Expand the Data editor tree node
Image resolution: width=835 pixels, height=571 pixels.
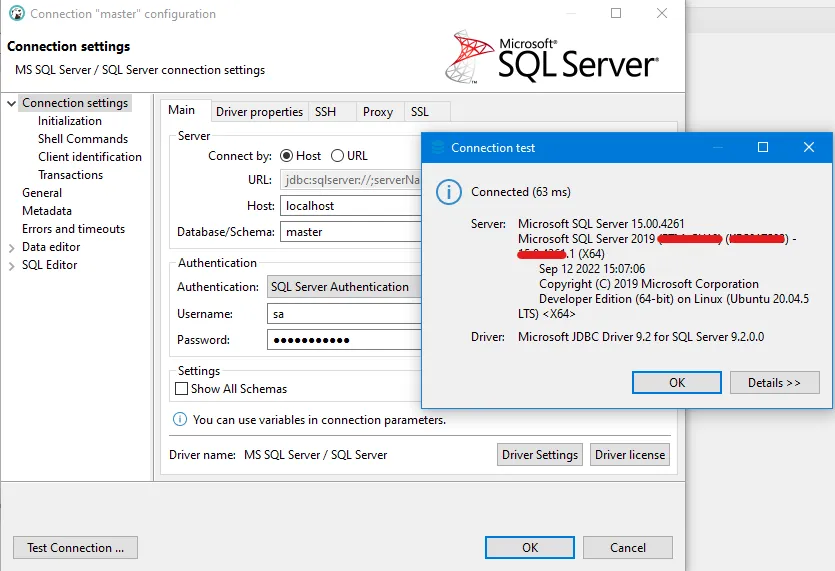point(11,248)
